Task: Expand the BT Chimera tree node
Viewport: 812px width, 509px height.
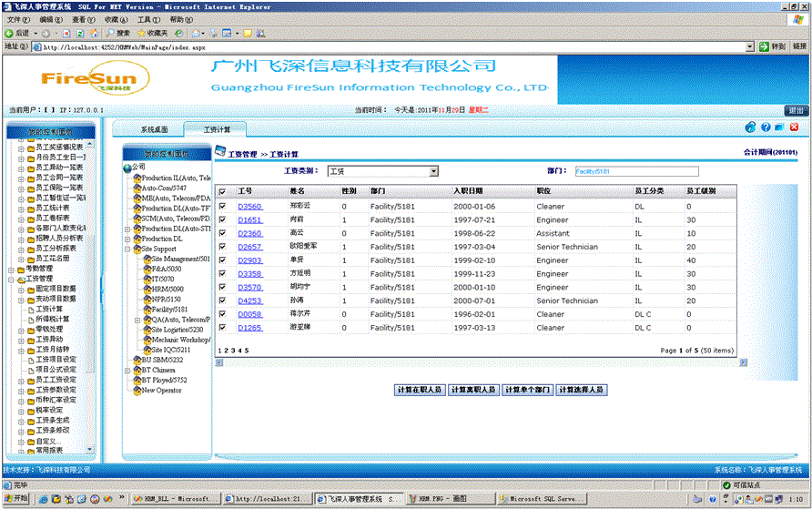Action: 127,370
